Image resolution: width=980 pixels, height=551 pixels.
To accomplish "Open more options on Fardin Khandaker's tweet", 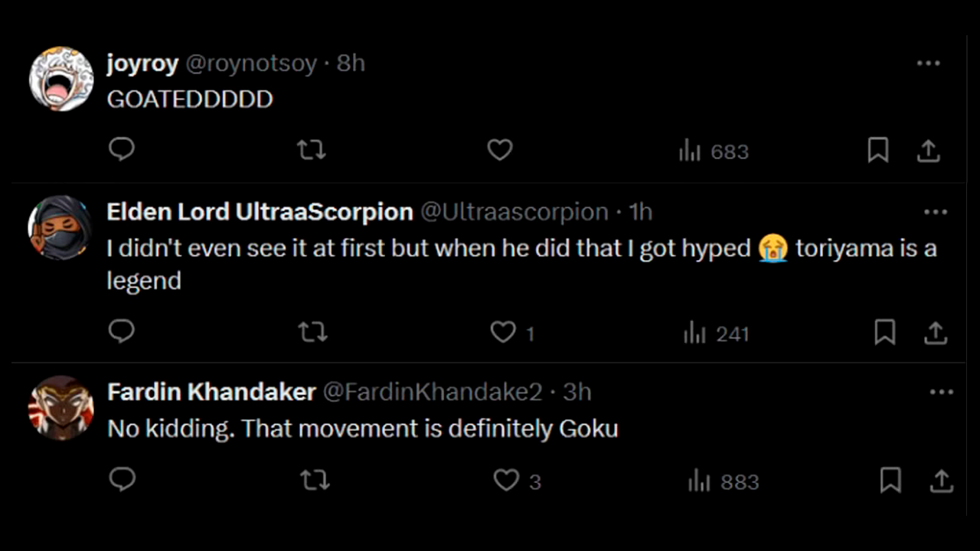I will tap(941, 393).
